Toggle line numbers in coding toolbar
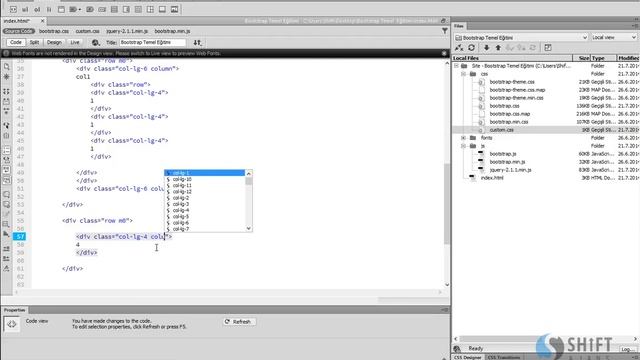Image resolution: width=640 pixels, height=360 pixels. [6, 150]
